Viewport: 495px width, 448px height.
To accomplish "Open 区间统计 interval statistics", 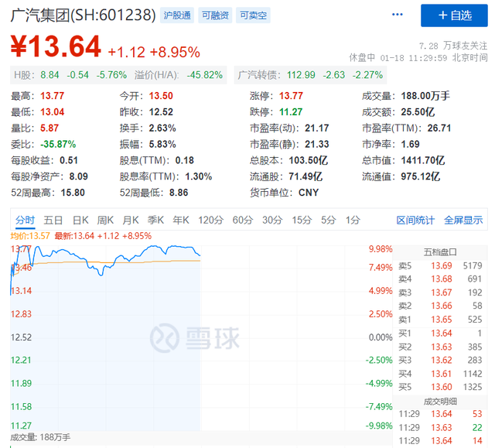I will [415, 220].
